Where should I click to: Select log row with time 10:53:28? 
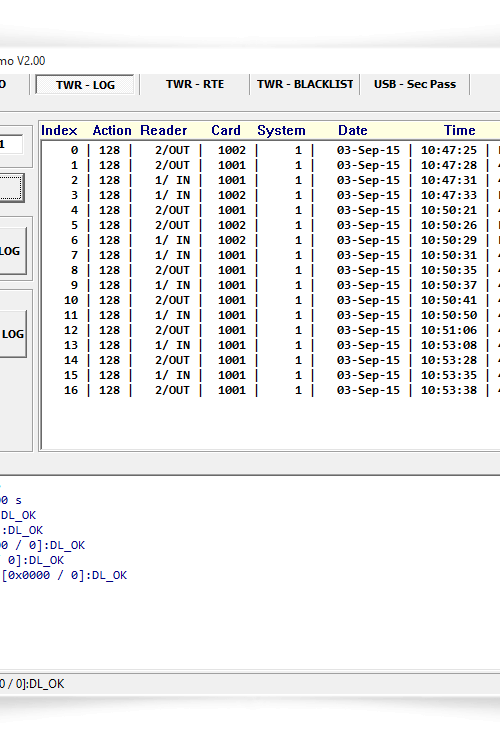pyautogui.click(x=271, y=361)
